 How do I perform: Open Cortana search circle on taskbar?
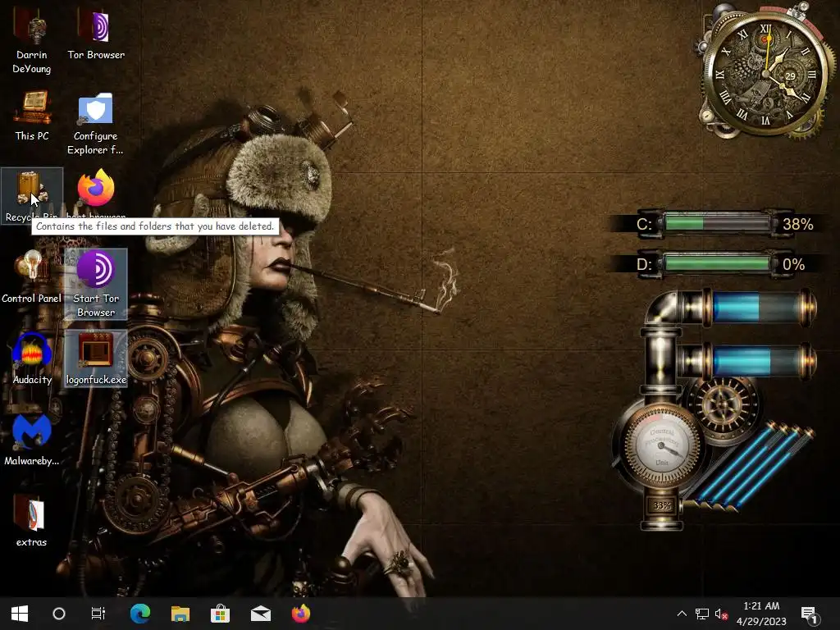click(x=59, y=614)
